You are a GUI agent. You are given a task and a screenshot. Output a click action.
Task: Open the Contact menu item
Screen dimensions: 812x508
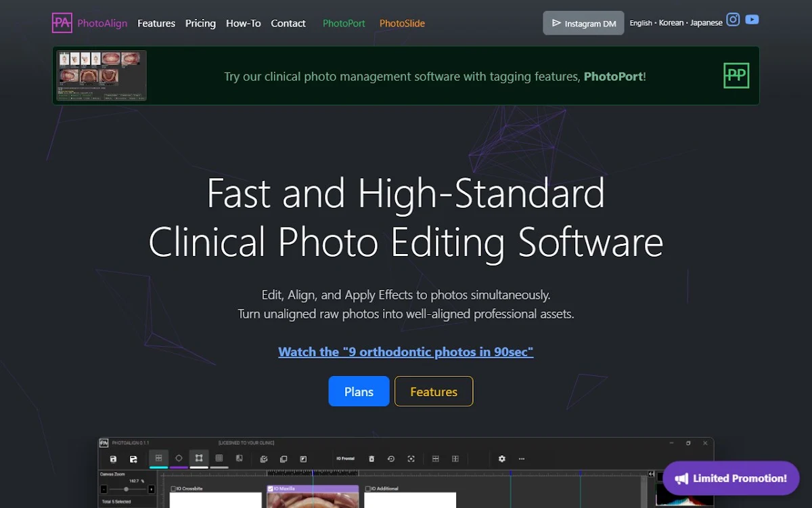(288, 23)
